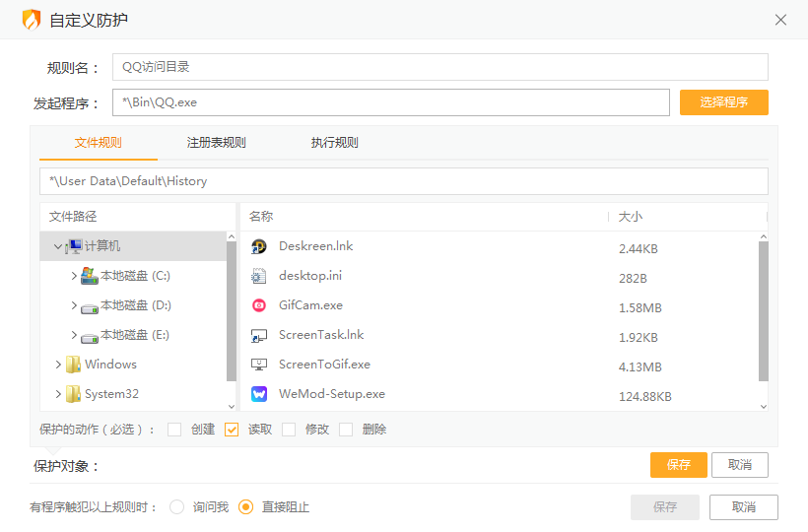This screenshot has width=808, height=532.
Task: Click folder tree scroll up arrow
Action: (232, 236)
